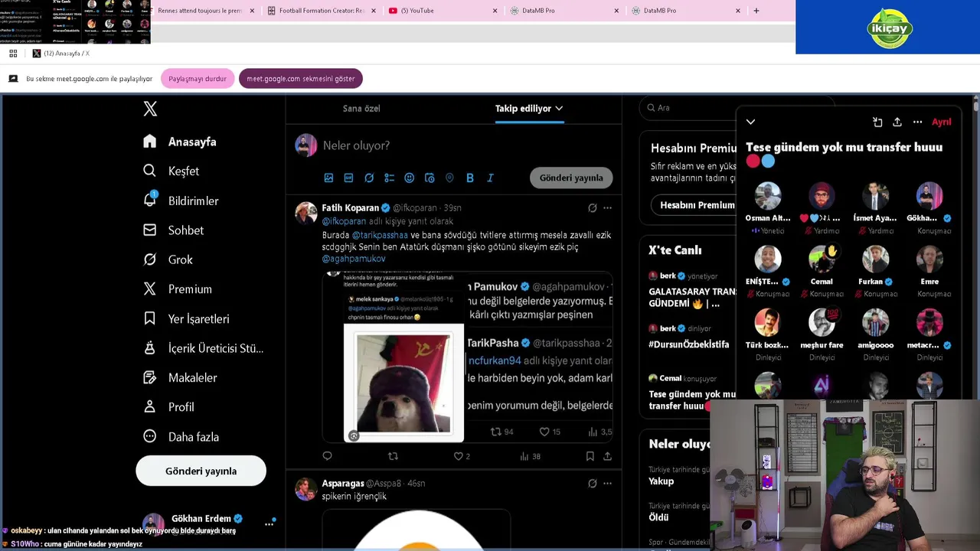The image size is (980, 551).
Task: Open @tarikpasshaa mention link
Action: 380,235
